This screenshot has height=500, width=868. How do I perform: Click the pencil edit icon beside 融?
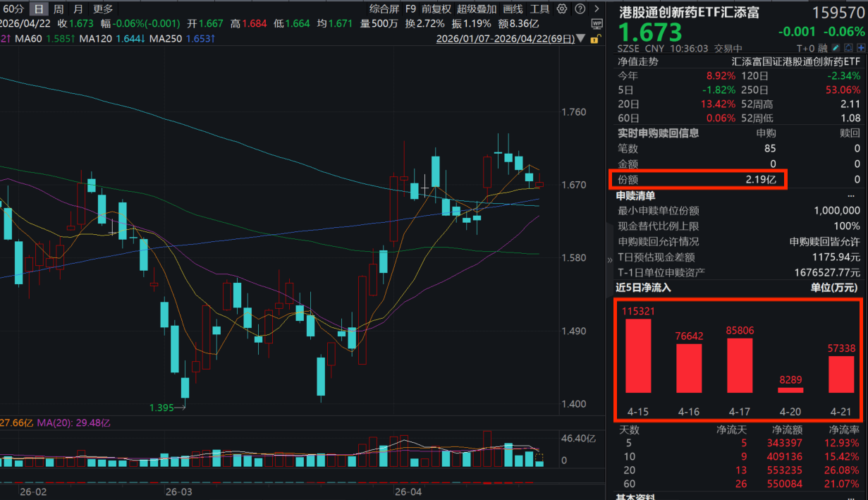tap(836, 49)
